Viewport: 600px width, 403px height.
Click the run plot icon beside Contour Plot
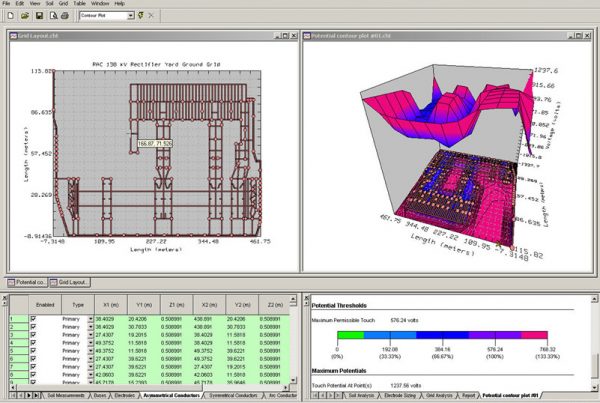coord(140,16)
